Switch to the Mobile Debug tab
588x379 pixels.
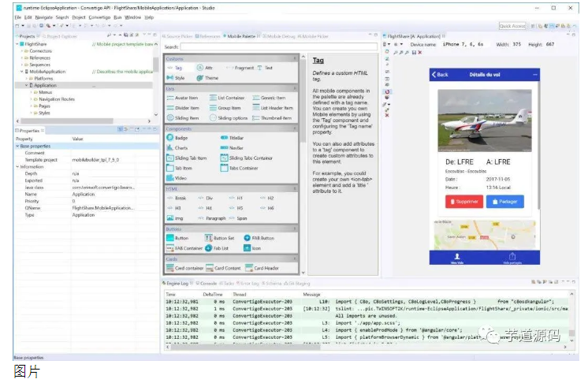coord(278,36)
